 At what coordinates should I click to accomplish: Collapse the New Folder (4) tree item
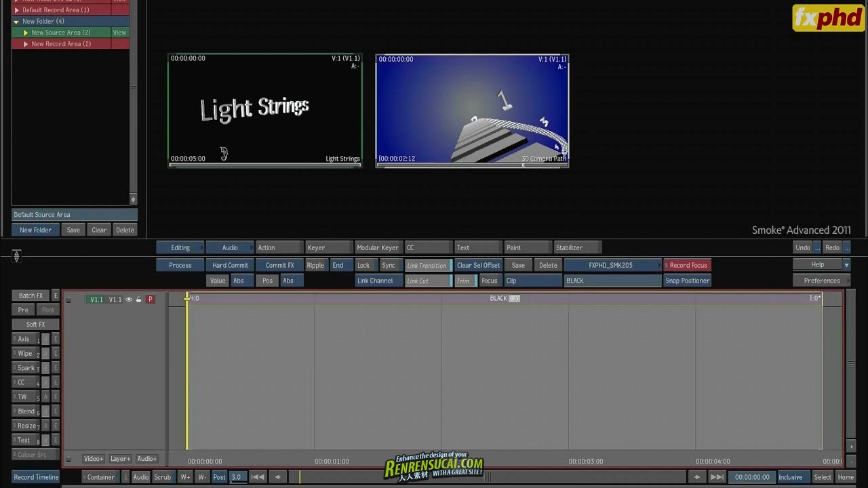16,22
